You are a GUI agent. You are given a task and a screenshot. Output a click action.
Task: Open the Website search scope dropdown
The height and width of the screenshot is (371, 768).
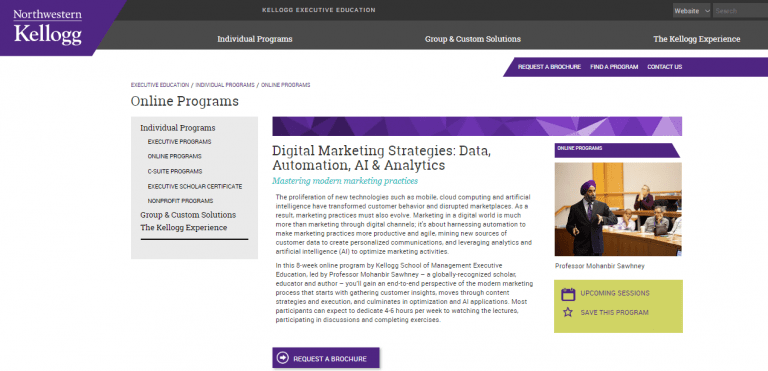click(x=691, y=11)
